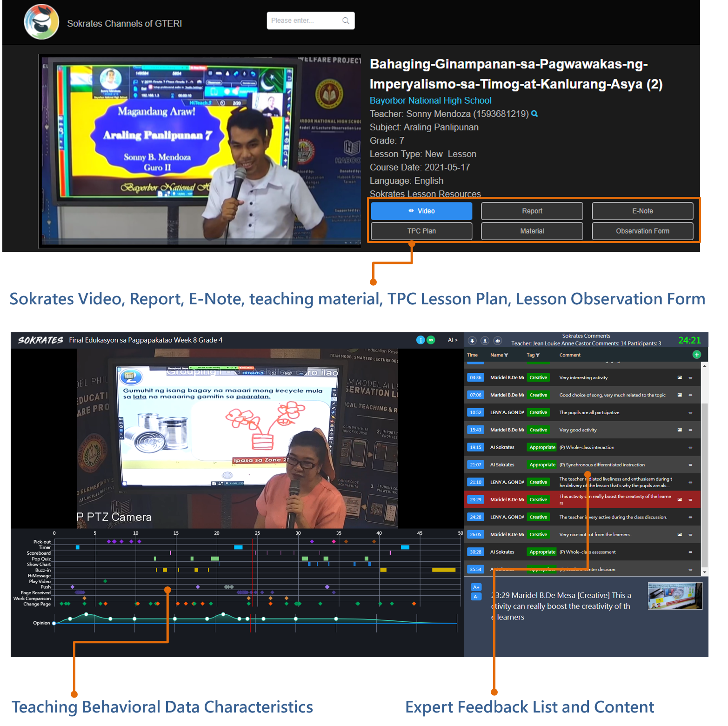This screenshot has width=728, height=726.
Task: Click the Time column header
Action: coord(472,355)
